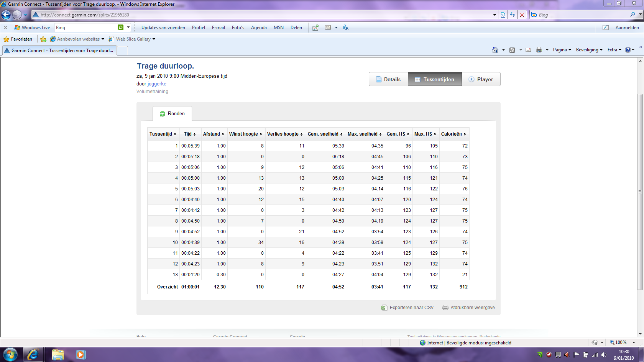
Task: Click the Stop loading red X icon
Action: click(522, 15)
